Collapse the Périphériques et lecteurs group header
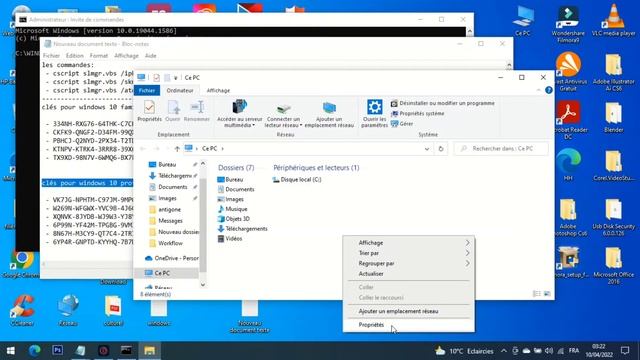Image resolution: width=640 pixels, height=360 pixels. click(316, 168)
